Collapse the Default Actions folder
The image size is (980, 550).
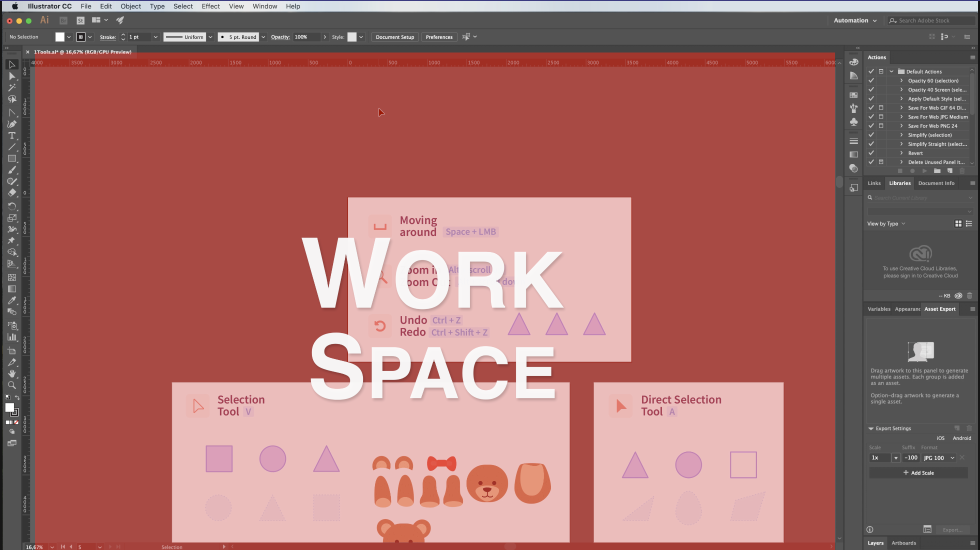point(891,71)
